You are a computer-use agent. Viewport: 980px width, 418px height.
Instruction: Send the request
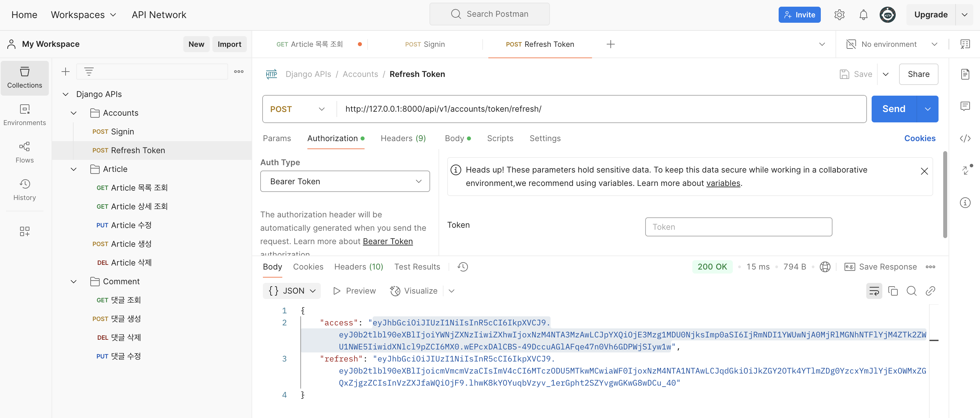click(x=894, y=109)
